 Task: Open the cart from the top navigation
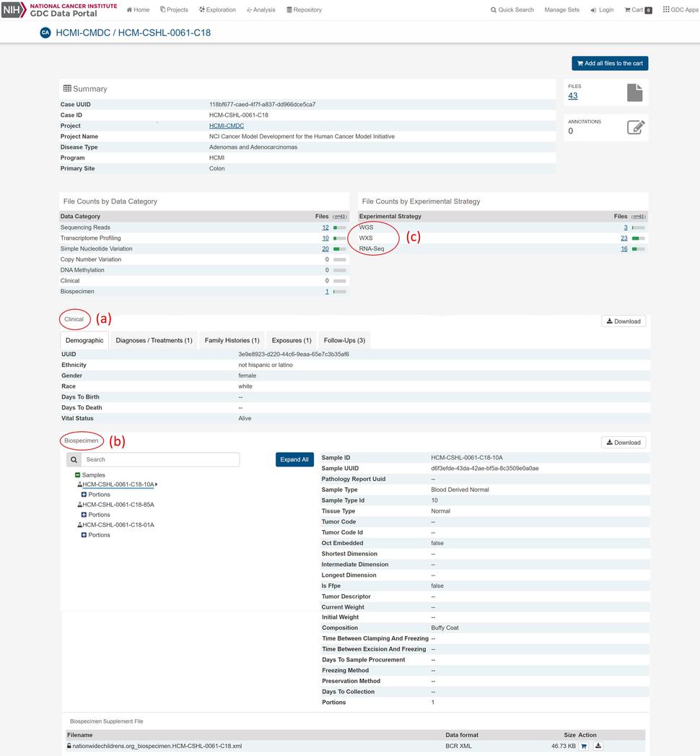coord(636,9)
